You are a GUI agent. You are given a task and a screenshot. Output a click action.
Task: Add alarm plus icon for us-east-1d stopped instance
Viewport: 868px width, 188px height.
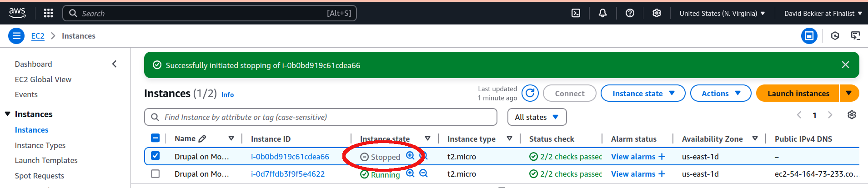(662, 157)
